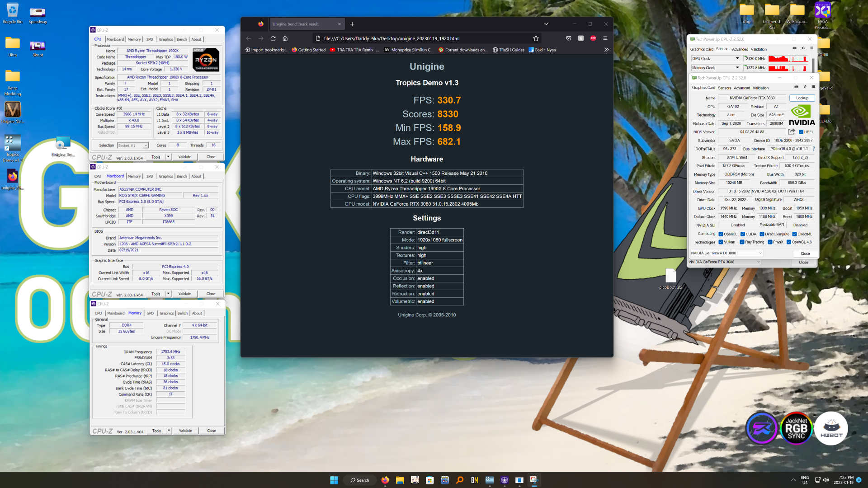Click the BIOS export share icon in GPU-Z
Viewport: 868px width, 488px height.
click(x=791, y=132)
